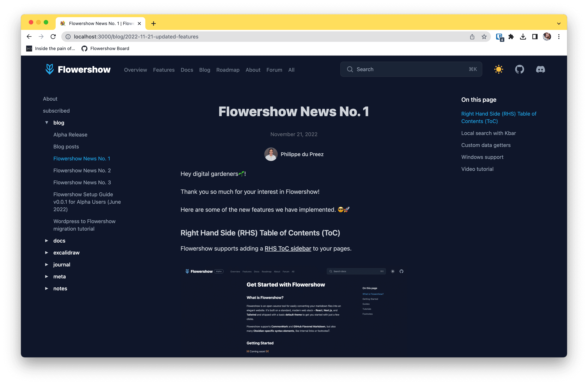This screenshot has width=588, height=385.
Task: Open Roadmap in the top navigation
Action: click(x=228, y=70)
